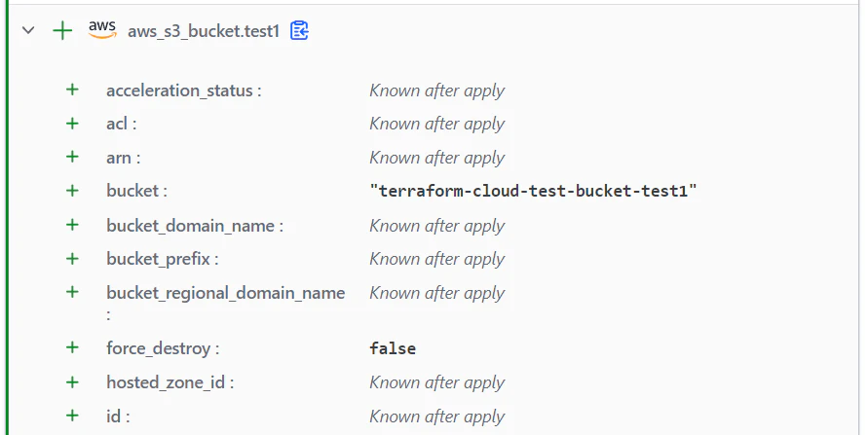Click the plus icon beside acl
Screen dimensions: 868x435
coord(72,124)
